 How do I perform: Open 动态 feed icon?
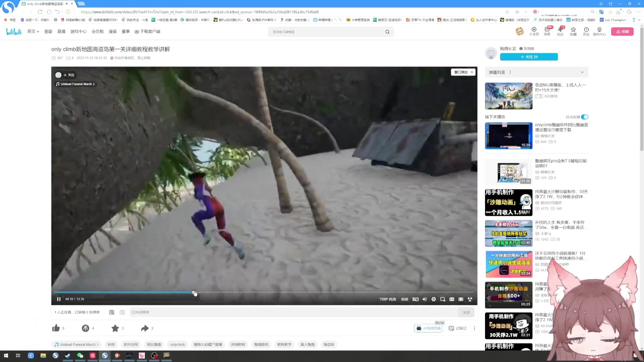click(560, 31)
